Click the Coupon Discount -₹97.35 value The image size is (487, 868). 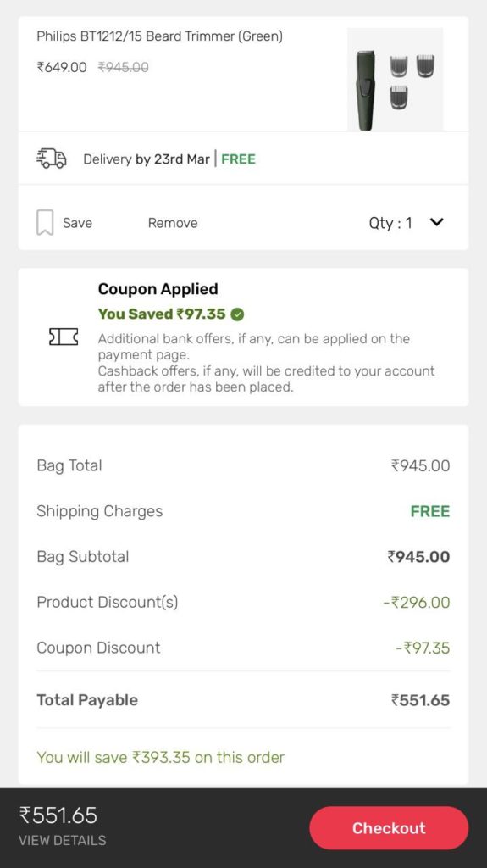point(423,648)
